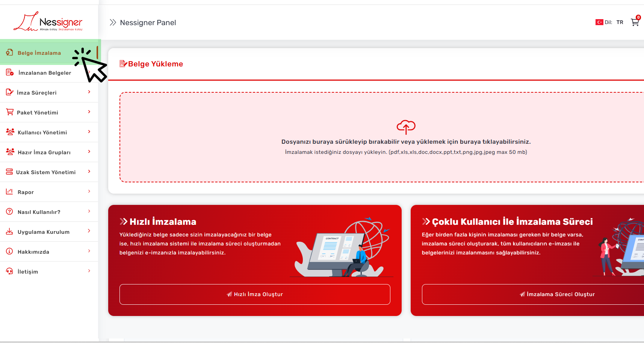Click the İletişim headset icon
The width and height of the screenshot is (644, 343).
tap(9, 271)
